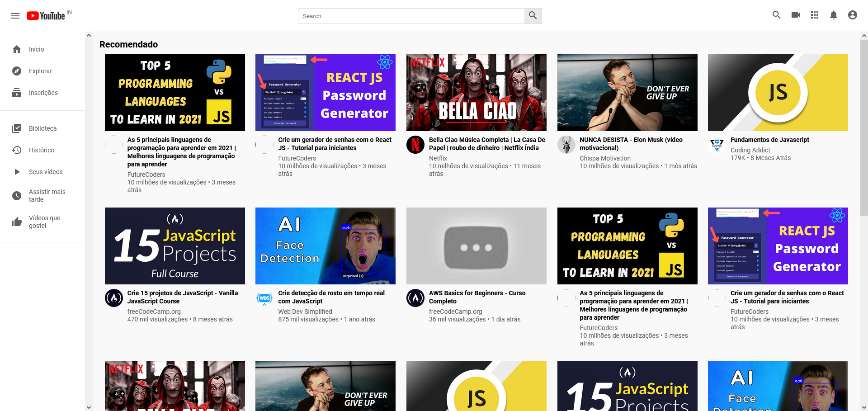Open the Bella Ciao Netflix video thumbnail
The height and width of the screenshot is (411, 868).
[476, 92]
